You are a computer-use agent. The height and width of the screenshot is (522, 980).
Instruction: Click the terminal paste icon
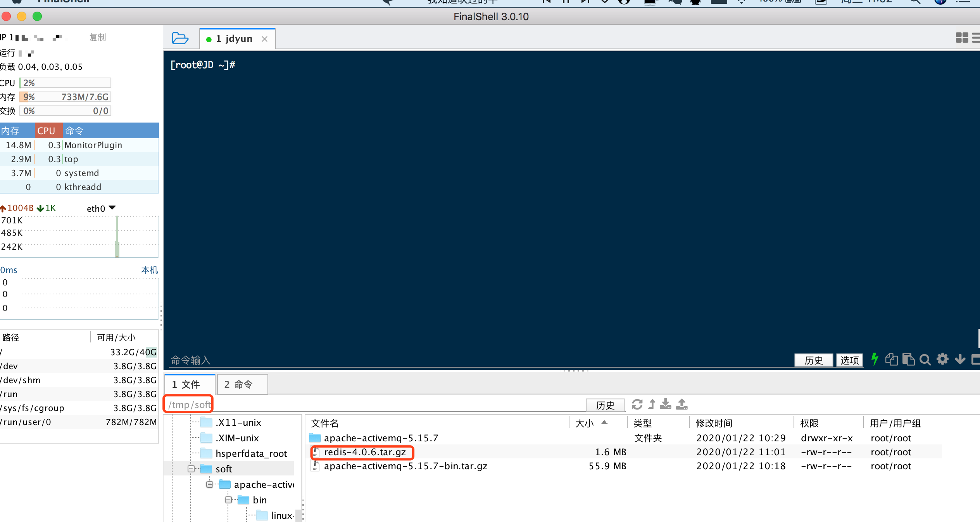tap(908, 360)
